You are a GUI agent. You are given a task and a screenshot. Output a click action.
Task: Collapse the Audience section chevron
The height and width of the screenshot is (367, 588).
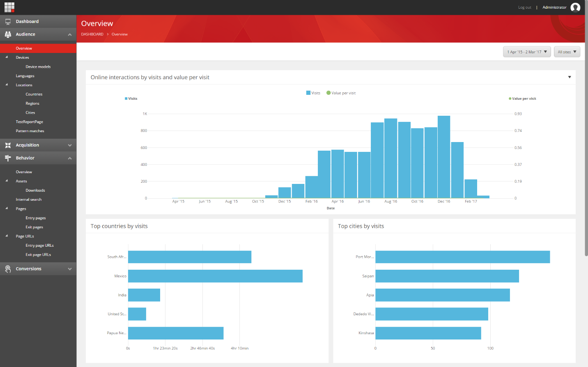click(70, 34)
